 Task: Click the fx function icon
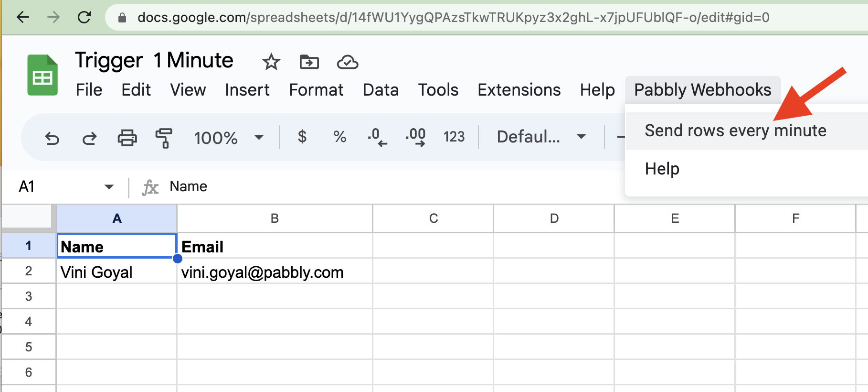tap(150, 187)
